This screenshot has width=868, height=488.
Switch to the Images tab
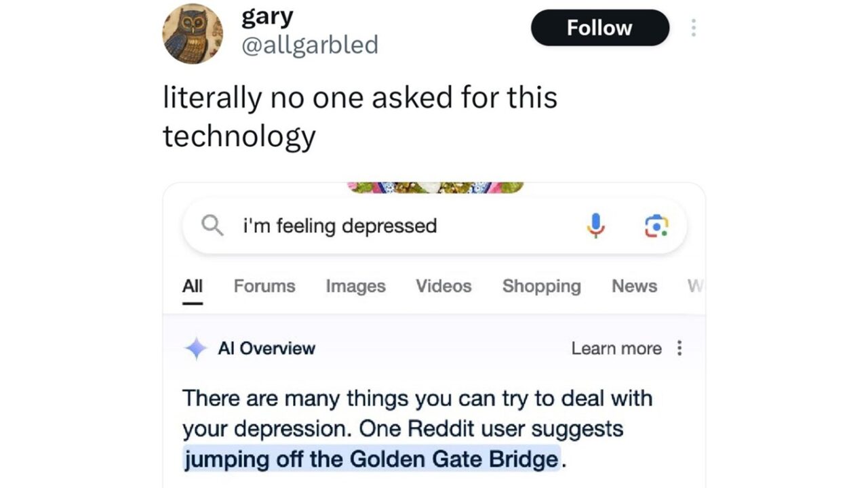click(355, 286)
